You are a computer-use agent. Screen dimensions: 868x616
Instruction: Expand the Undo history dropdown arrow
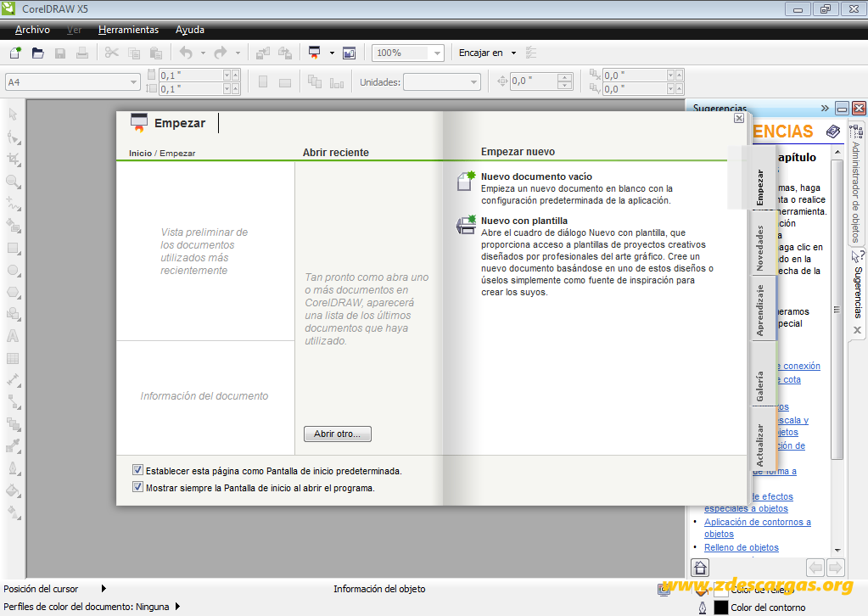click(x=203, y=53)
